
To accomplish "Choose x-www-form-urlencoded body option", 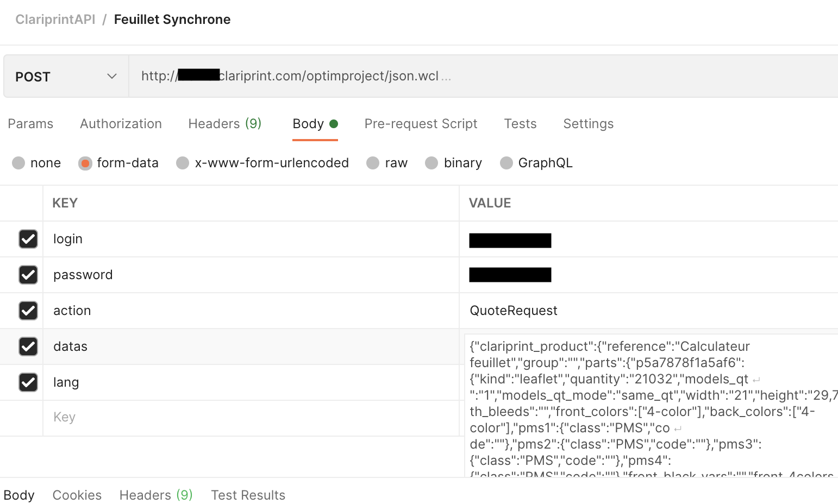I will pyautogui.click(x=183, y=163).
